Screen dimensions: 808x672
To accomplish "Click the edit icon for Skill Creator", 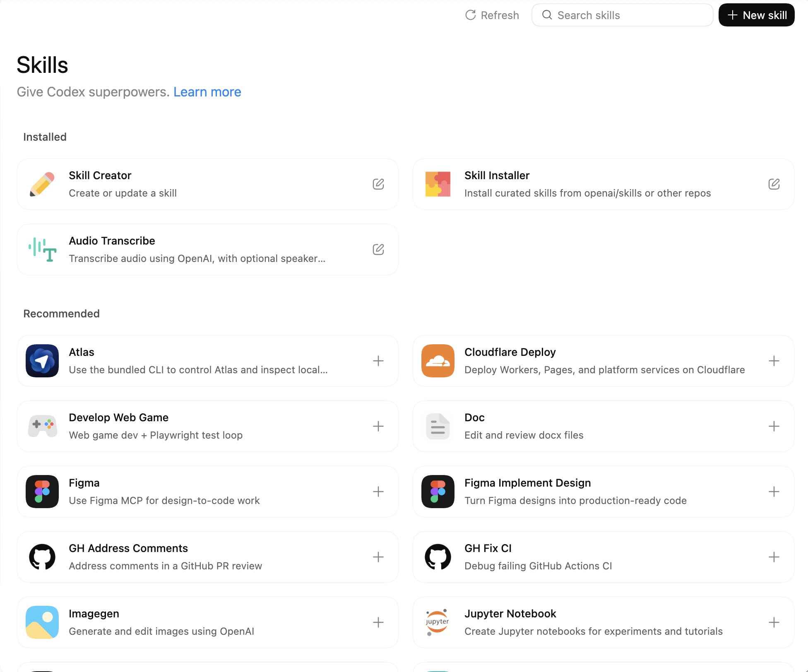I will coord(378,184).
